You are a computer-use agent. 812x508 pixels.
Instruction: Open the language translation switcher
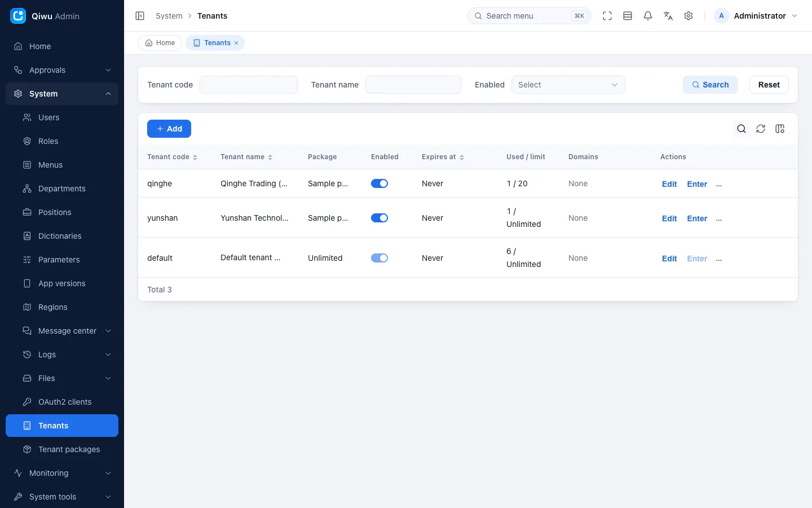coord(668,16)
